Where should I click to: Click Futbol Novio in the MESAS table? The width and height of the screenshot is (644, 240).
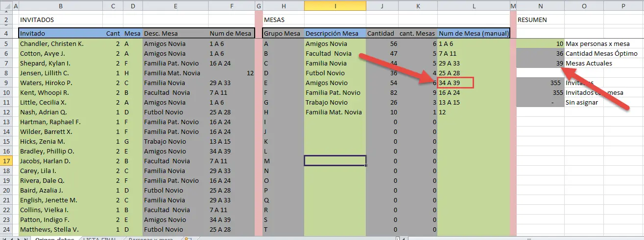[335, 73]
